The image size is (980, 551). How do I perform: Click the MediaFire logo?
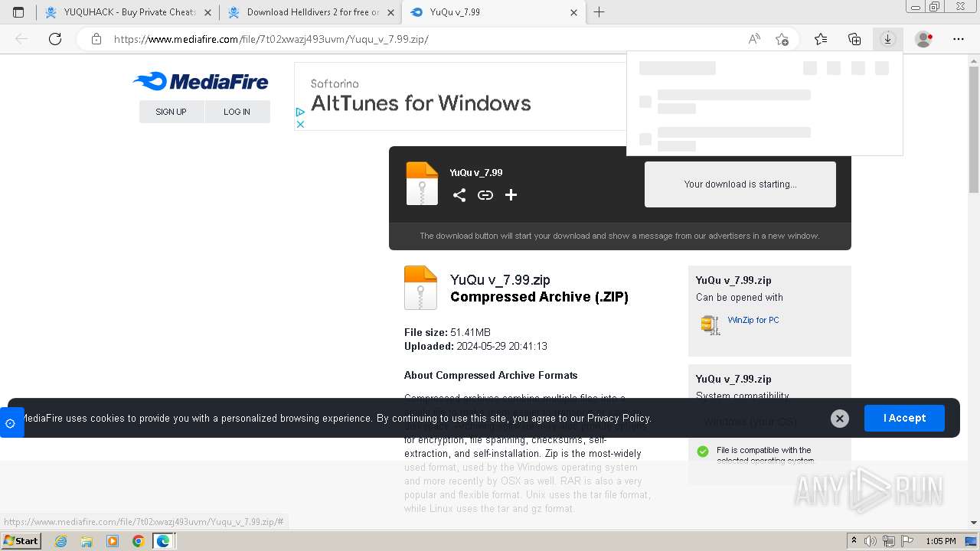201,81
